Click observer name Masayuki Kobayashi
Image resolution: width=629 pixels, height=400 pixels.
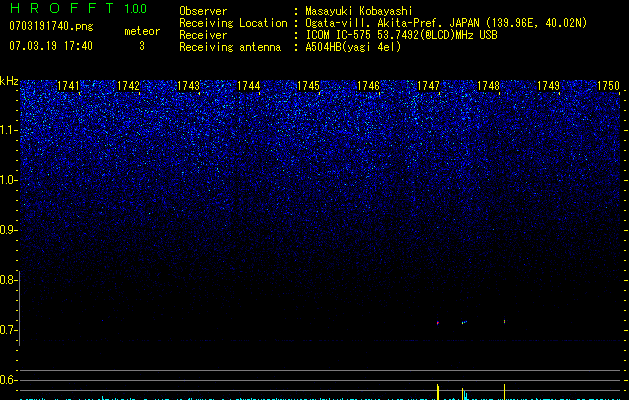click(359, 11)
